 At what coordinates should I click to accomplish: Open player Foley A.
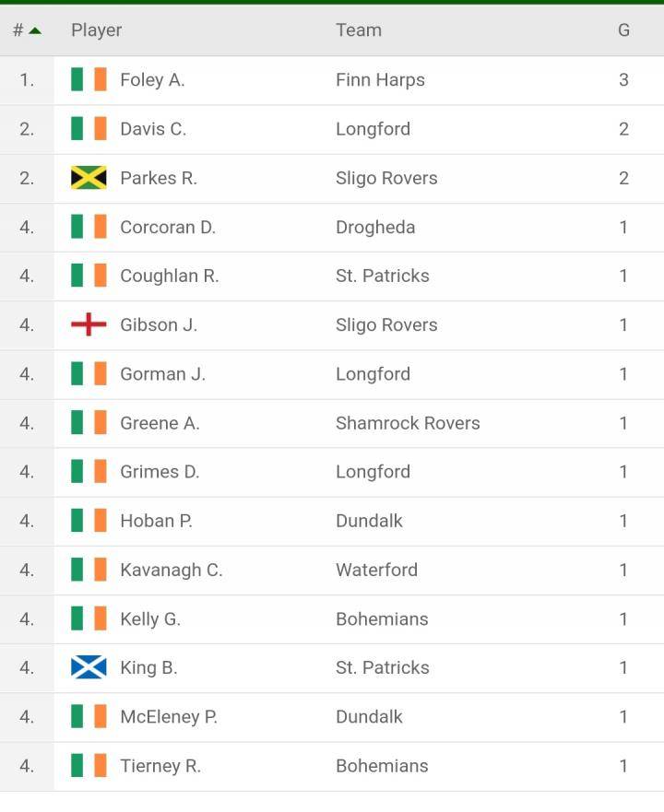152,80
